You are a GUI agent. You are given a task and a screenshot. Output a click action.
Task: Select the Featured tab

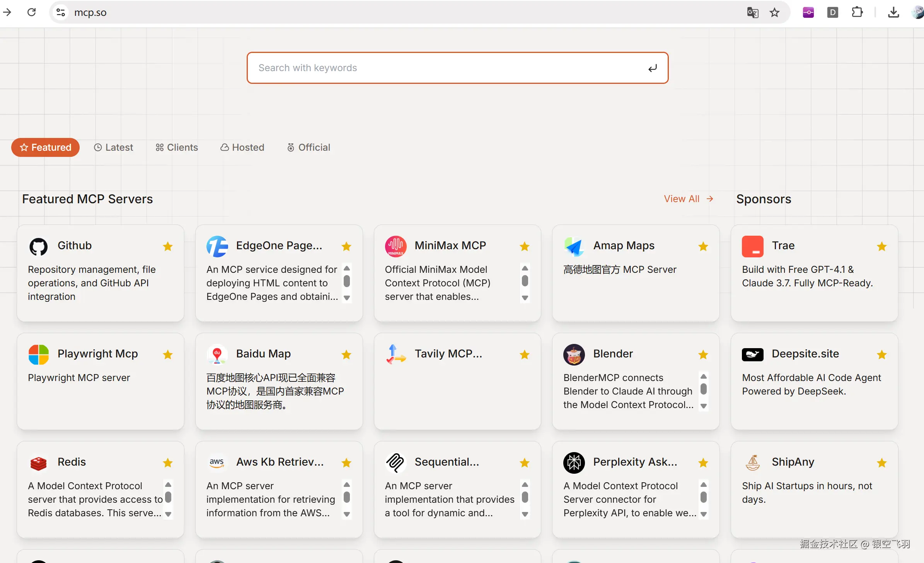click(x=46, y=147)
